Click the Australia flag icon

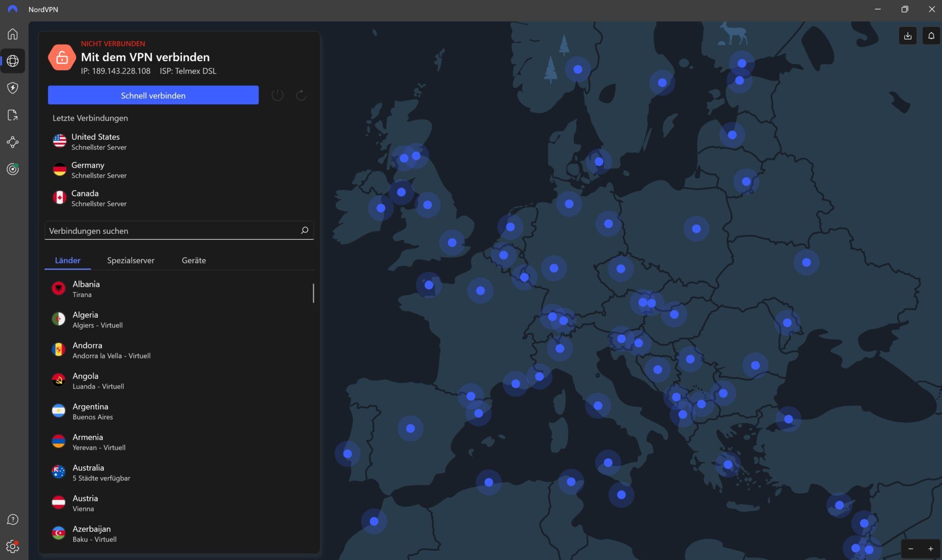click(59, 472)
